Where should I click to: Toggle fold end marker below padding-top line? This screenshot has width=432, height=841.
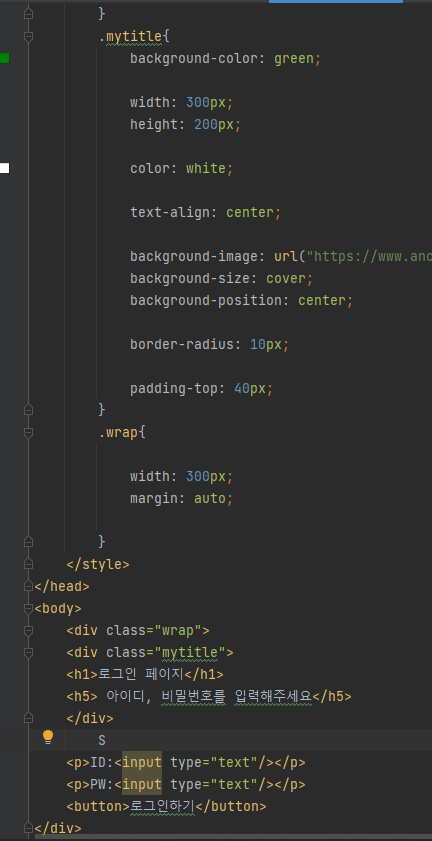pyautogui.click(x=28, y=410)
